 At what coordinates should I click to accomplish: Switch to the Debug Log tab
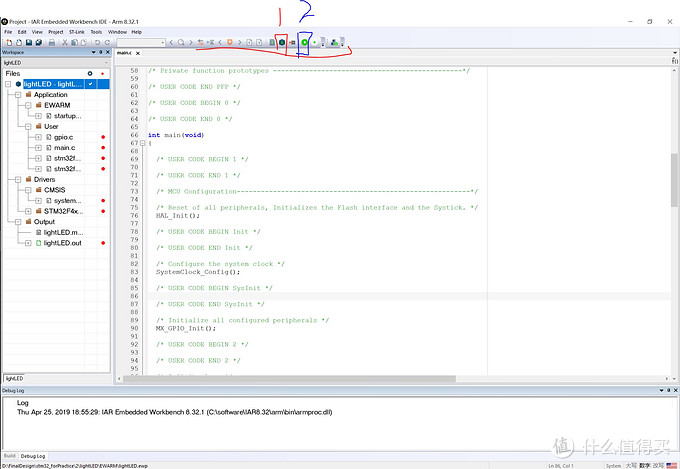tap(33, 456)
